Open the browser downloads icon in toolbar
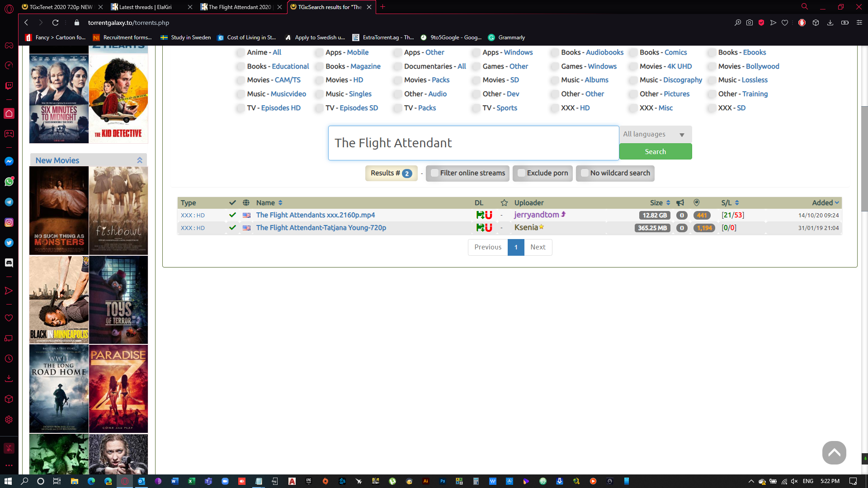 (830, 23)
